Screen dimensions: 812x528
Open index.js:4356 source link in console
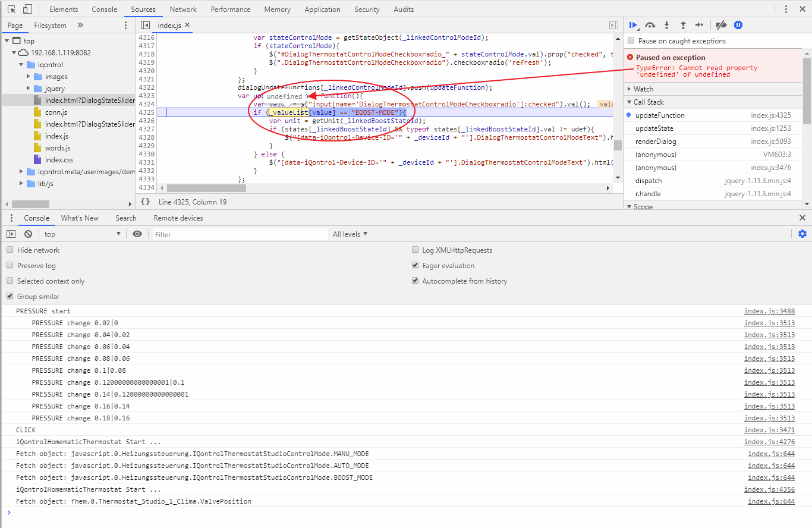769,489
